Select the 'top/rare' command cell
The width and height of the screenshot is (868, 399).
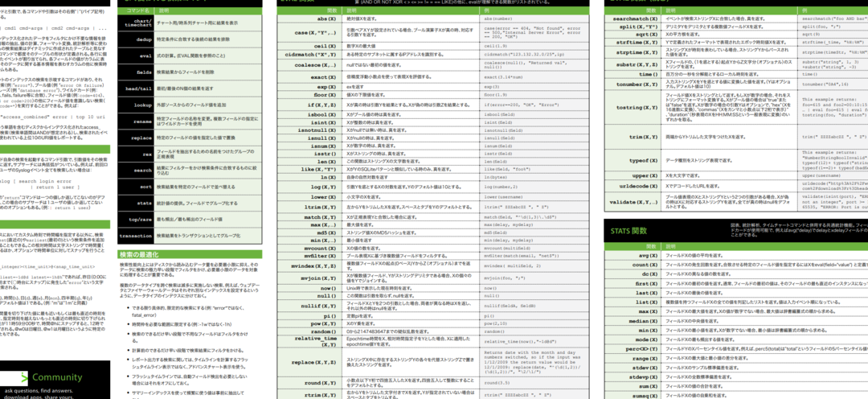[x=136, y=220]
